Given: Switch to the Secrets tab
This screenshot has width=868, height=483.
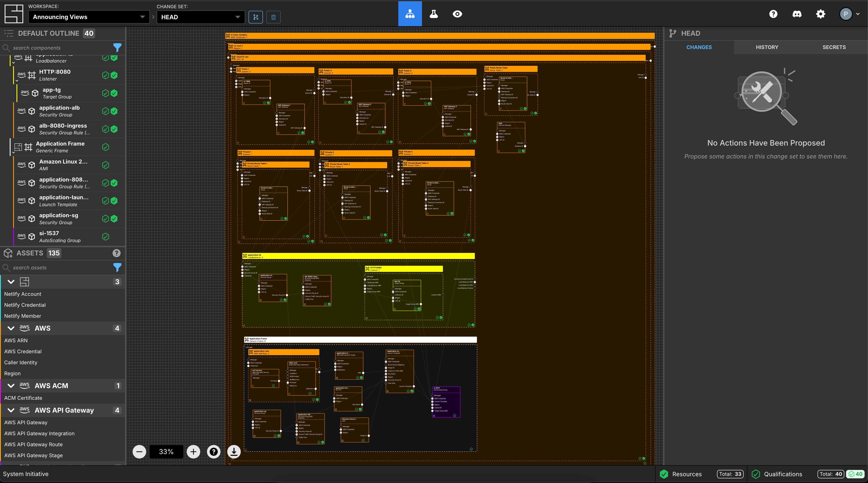Looking at the screenshot, I should pyautogui.click(x=834, y=47).
